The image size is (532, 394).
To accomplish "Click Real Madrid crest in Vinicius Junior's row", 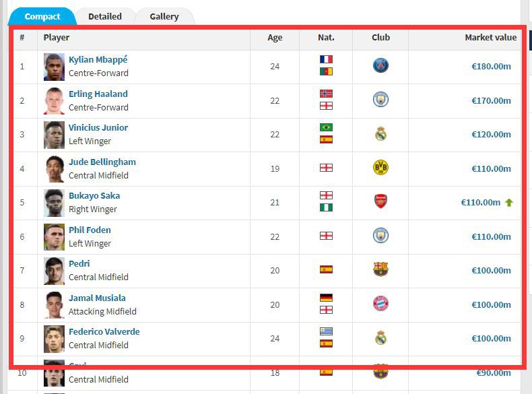I will coord(380,134).
